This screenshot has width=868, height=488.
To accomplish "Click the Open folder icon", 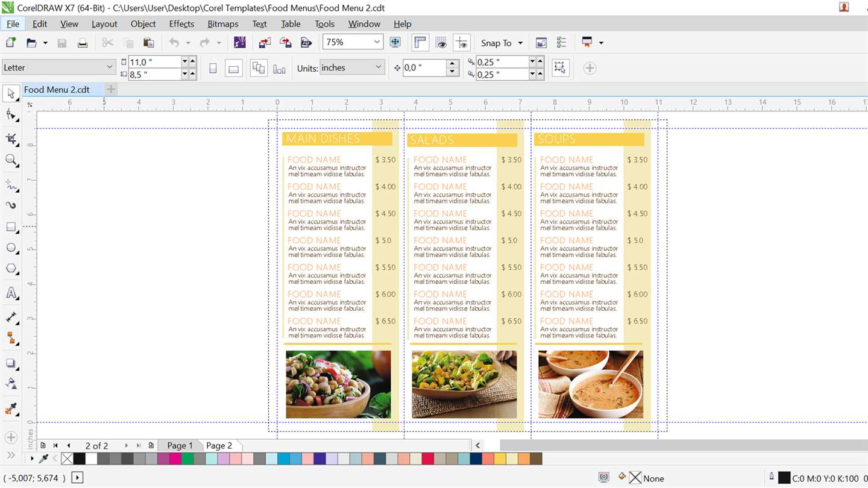I will tap(32, 43).
